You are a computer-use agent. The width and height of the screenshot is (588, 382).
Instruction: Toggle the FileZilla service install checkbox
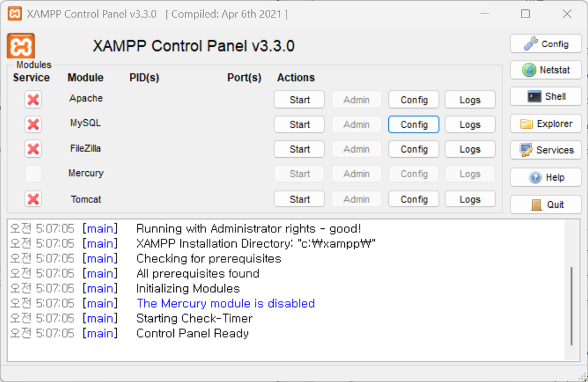[33, 149]
